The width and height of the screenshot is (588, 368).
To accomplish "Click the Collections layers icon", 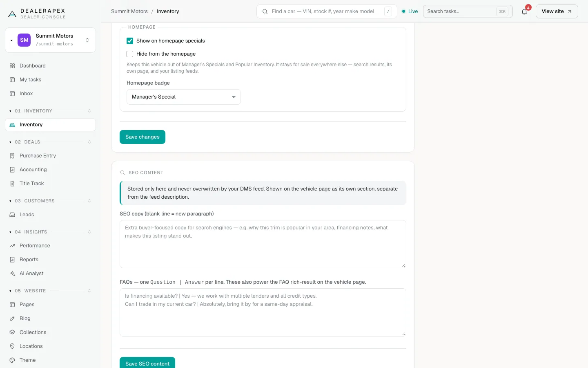I will point(12,332).
